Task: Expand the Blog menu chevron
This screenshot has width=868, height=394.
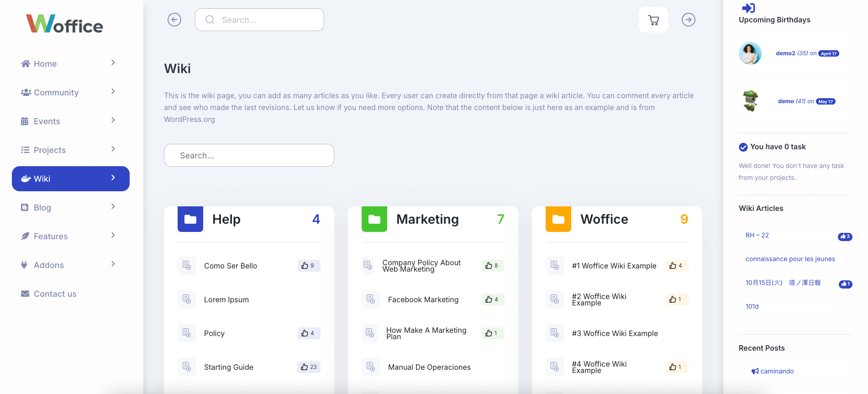Action: [x=113, y=206]
